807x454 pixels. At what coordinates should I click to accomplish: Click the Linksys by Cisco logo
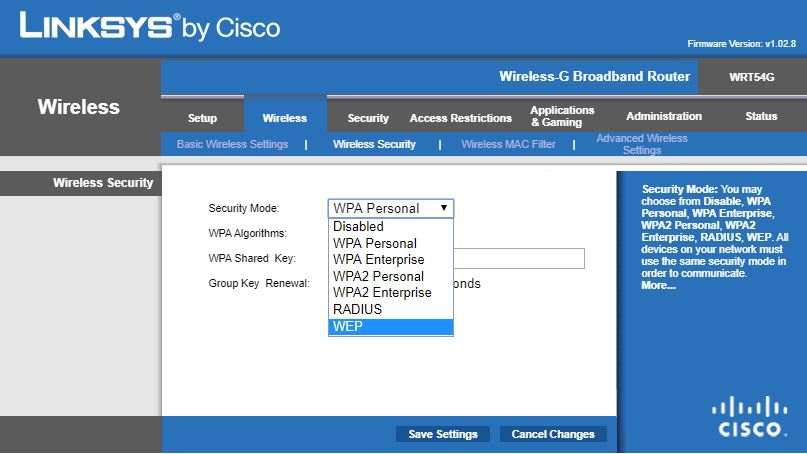tap(149, 26)
